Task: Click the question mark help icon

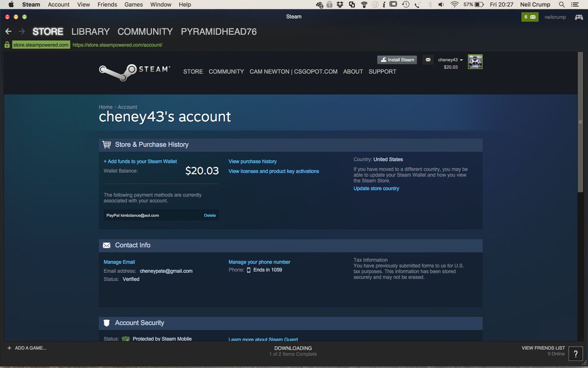Action: point(576,354)
